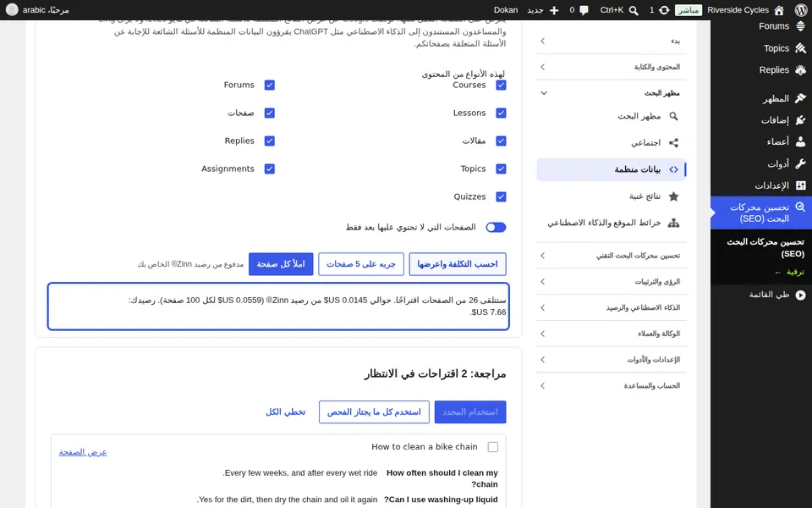Click the updates refresh icon

pos(664,10)
